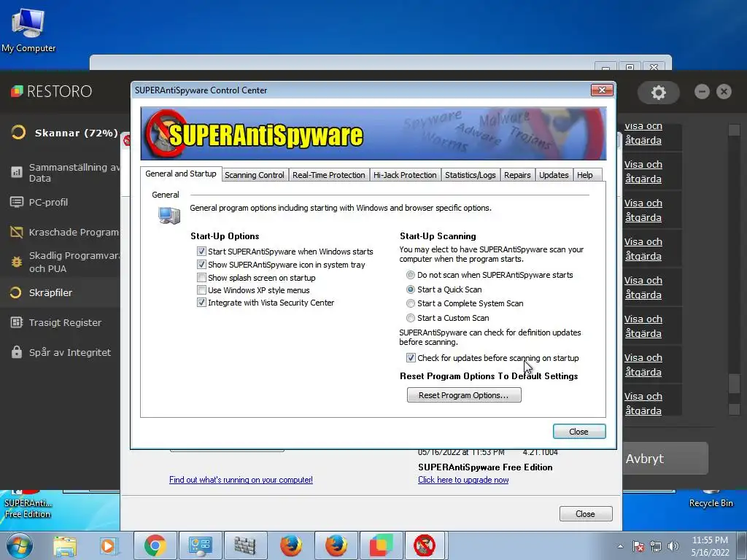Toggle Integrate with Vista Security Center
Image resolution: width=747 pixels, height=560 pixels.
pyautogui.click(x=201, y=303)
